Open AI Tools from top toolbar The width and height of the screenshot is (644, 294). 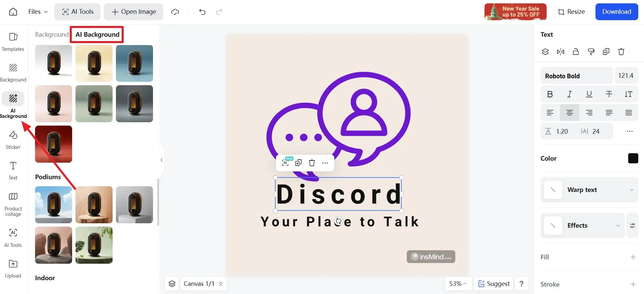point(78,12)
